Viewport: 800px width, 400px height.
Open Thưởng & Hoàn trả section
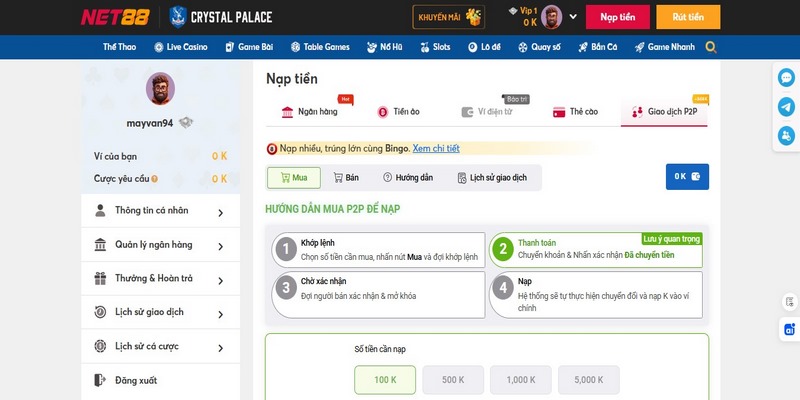(x=160, y=279)
